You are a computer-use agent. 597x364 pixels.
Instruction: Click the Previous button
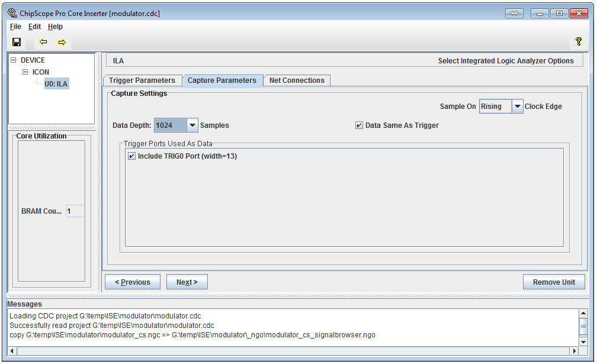133,282
